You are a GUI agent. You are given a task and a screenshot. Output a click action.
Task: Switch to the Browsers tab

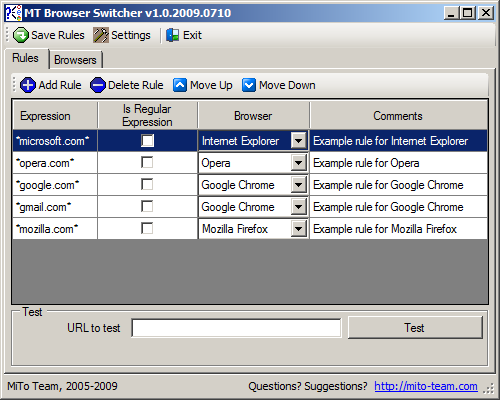coord(76,60)
